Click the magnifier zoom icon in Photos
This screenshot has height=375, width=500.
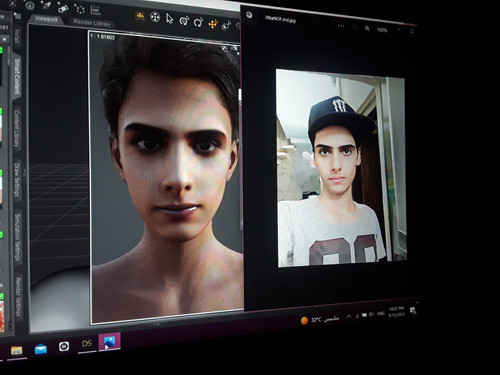coord(367,29)
